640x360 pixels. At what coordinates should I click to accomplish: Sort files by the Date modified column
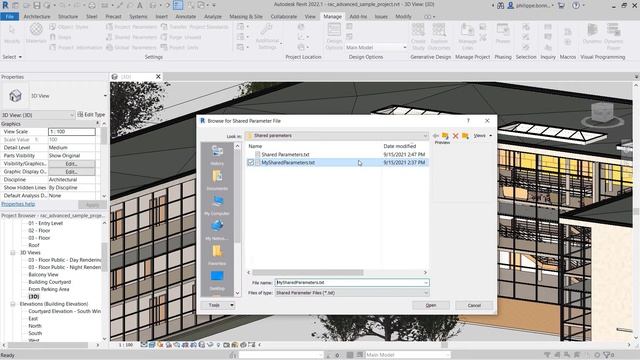coord(400,146)
